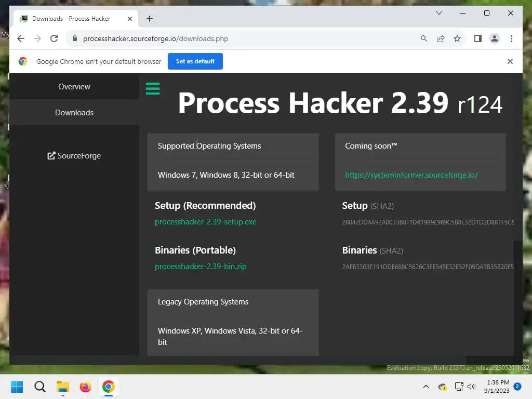Open the SourceForge external link
This screenshot has height=399, width=532.
[74, 156]
